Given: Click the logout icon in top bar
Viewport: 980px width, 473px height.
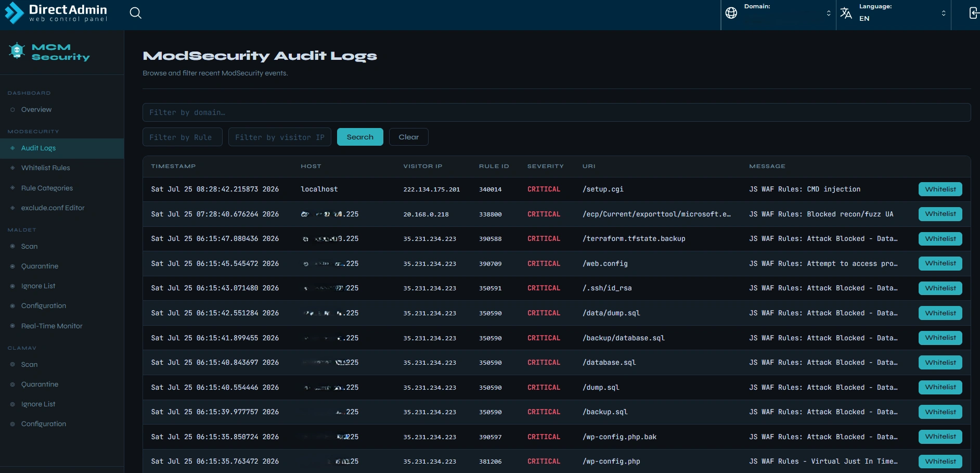Looking at the screenshot, I should (x=974, y=13).
